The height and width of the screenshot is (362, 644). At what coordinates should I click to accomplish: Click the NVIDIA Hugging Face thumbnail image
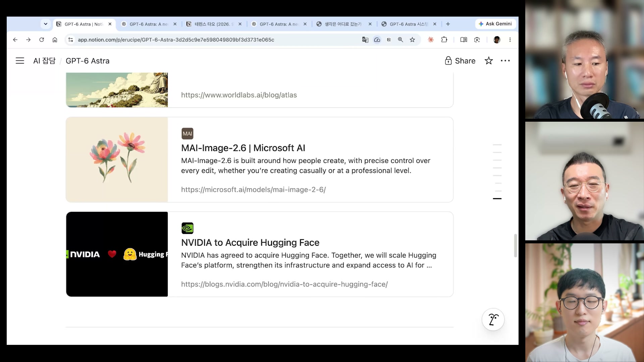[x=117, y=254]
